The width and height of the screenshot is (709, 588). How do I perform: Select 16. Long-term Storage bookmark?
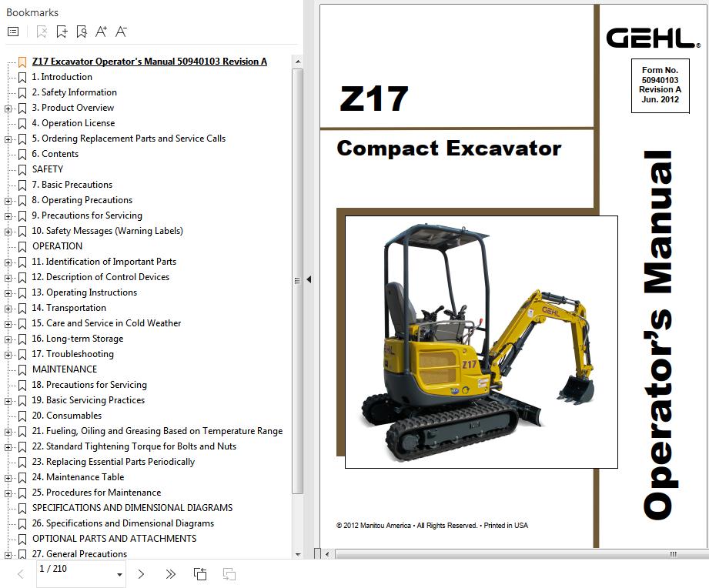point(77,339)
